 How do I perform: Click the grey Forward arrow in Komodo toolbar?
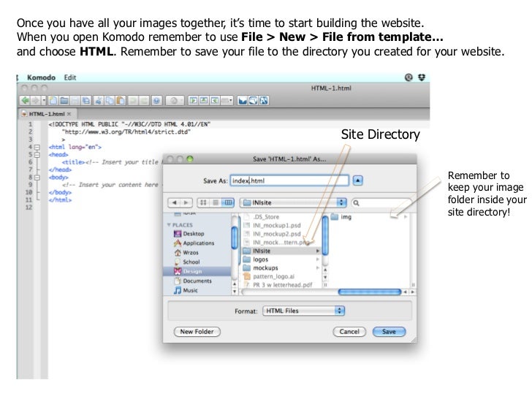tap(35, 100)
